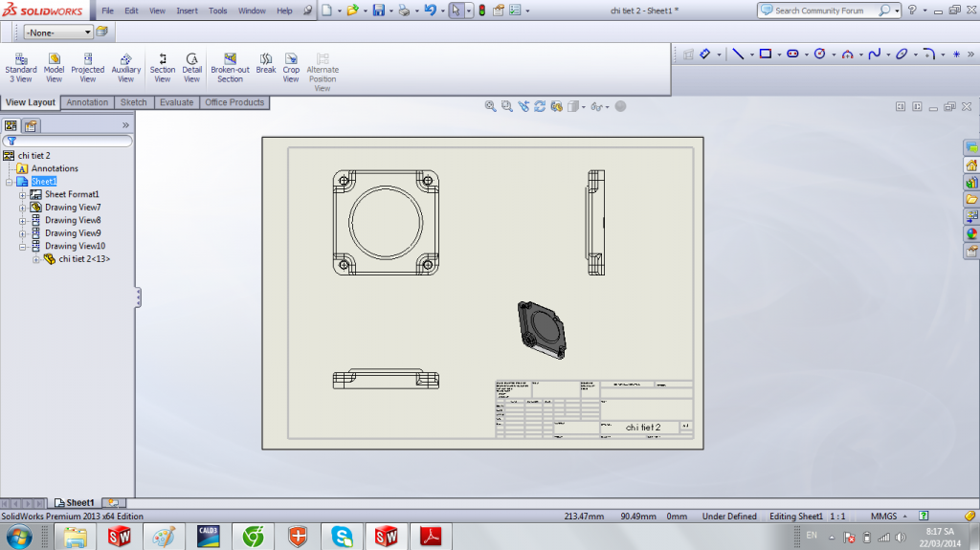Expand the sketch toolbar overflow chevron

point(970,54)
